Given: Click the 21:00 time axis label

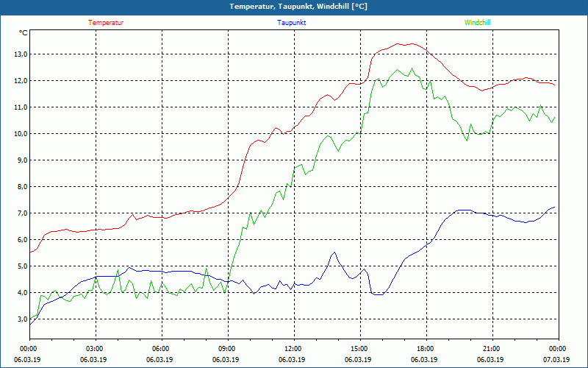Looking at the screenshot, I should click(x=492, y=349).
